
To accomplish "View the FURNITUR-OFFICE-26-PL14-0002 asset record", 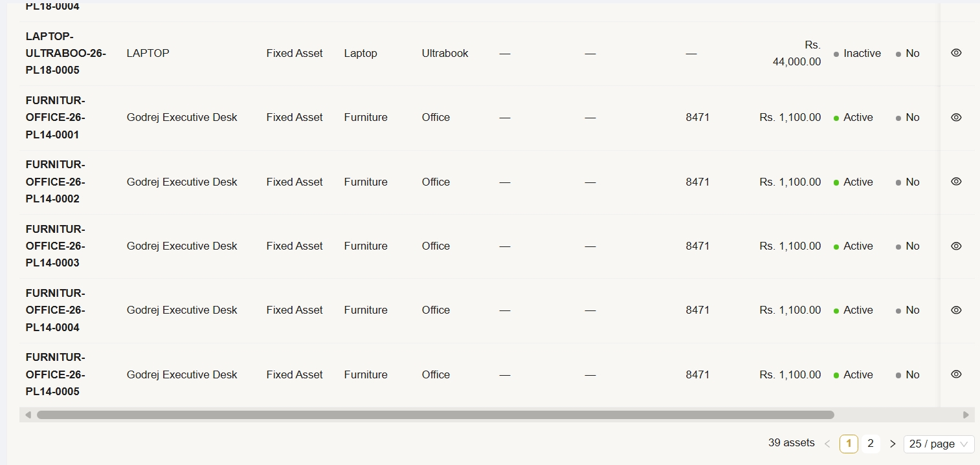I will (x=956, y=182).
